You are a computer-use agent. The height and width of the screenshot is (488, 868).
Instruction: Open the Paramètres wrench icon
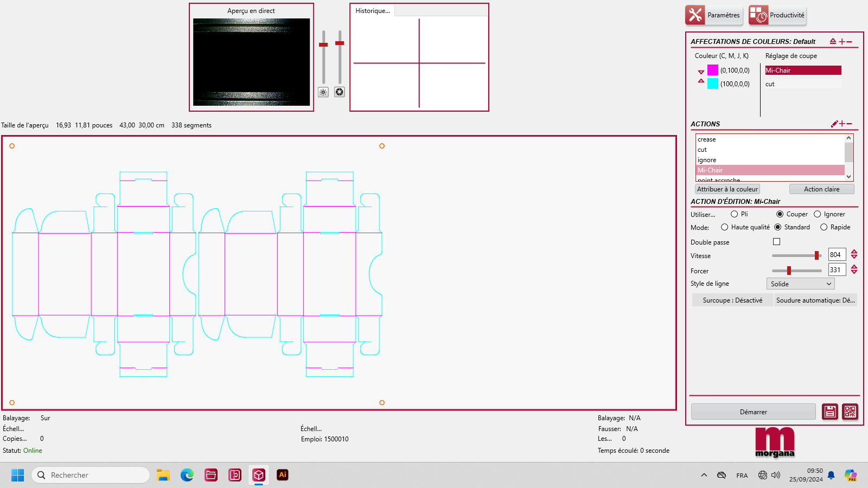(x=695, y=15)
